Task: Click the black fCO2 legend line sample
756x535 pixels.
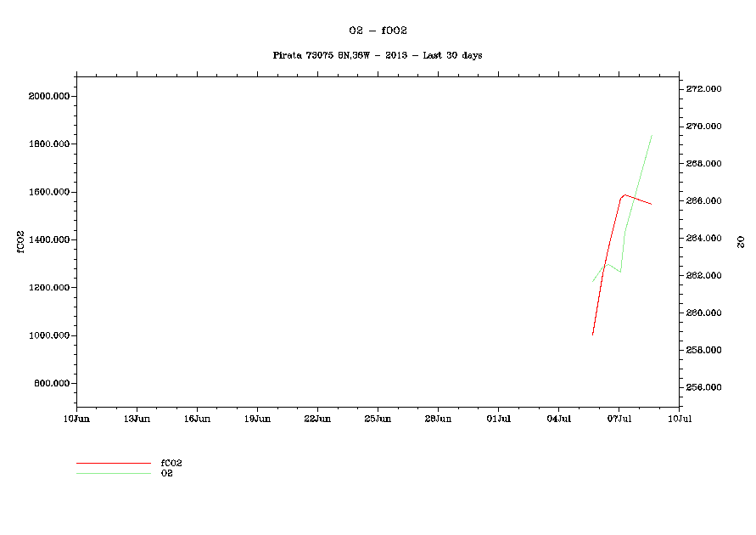Action: tap(113, 464)
